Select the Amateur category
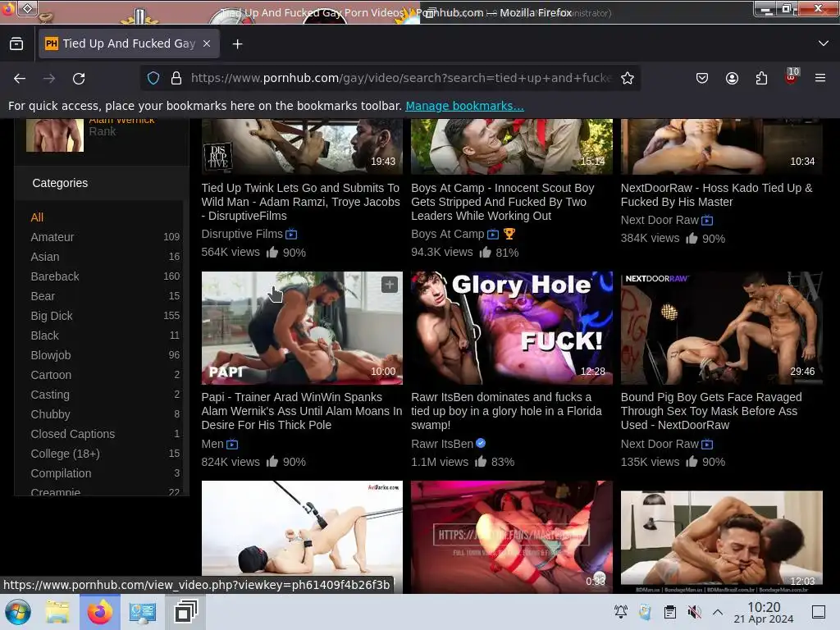 click(52, 237)
